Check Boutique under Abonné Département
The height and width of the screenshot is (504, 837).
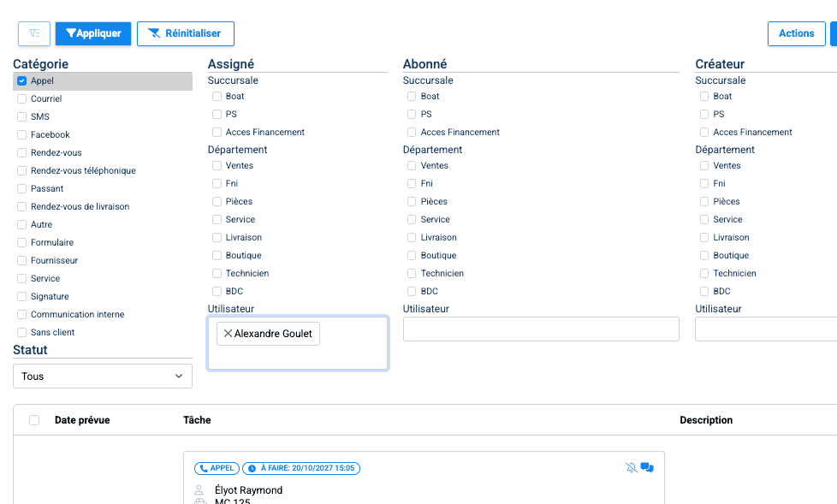tap(412, 256)
